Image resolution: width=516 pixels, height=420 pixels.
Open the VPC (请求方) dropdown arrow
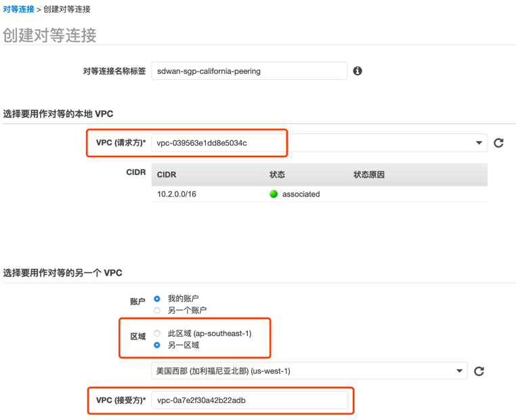pos(479,143)
